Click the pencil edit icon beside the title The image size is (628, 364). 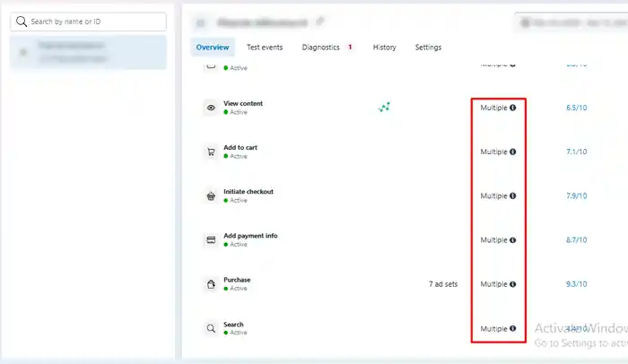pos(319,22)
